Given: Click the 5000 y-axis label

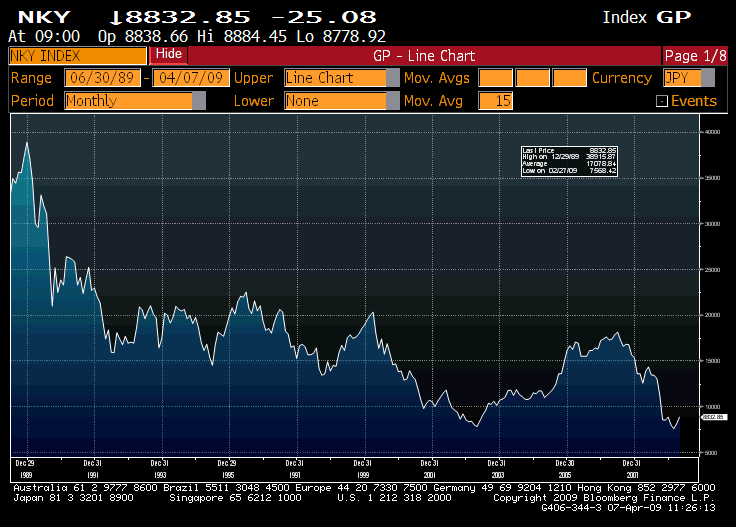Looking at the screenshot, I should (x=712, y=453).
